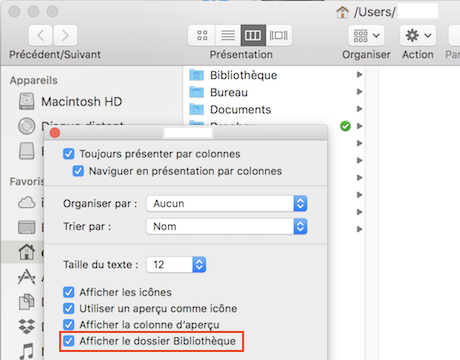Go forward with the Suivant arrow
The image size is (460, 360).
click(x=65, y=35)
